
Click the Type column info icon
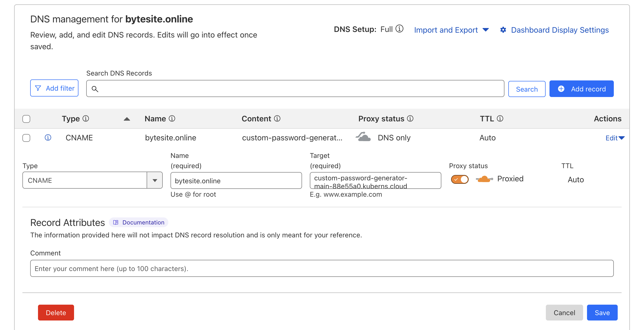point(86,118)
